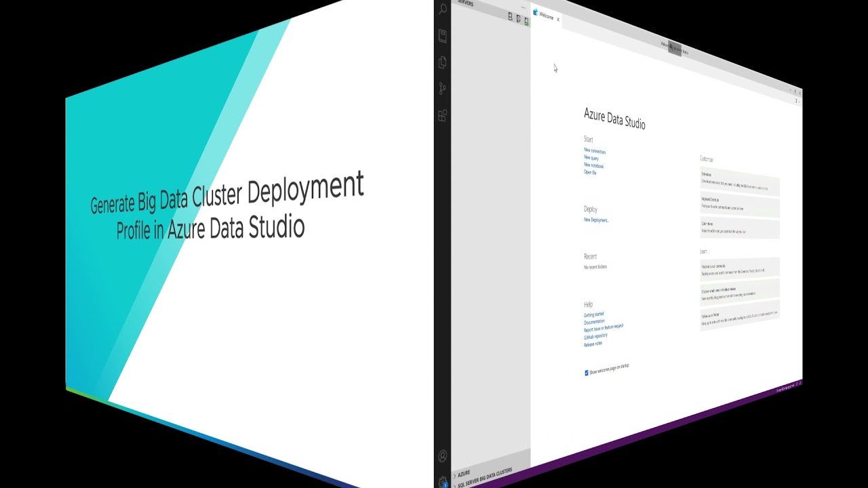This screenshot has width=868, height=488.
Task: Click the New notebook link
Action: coord(593,165)
